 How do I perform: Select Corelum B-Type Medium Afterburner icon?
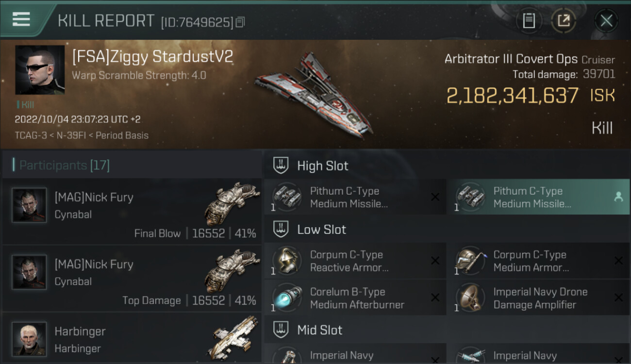click(x=287, y=298)
